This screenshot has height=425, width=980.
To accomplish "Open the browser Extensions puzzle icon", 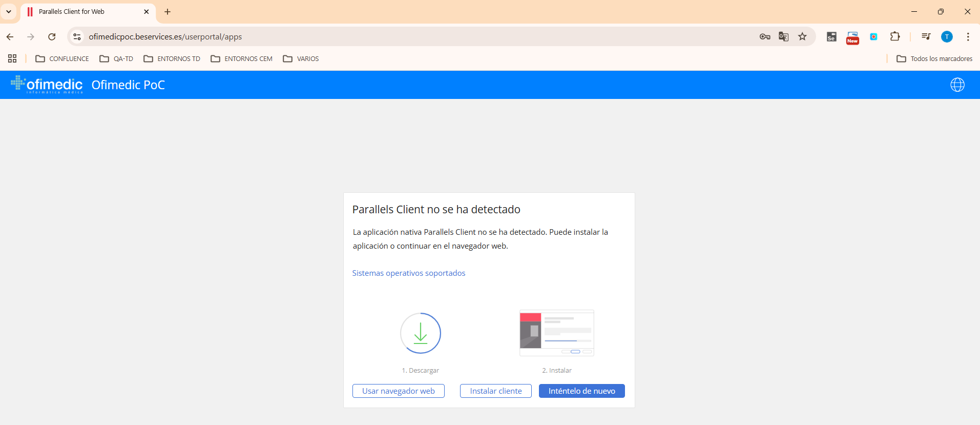I will pos(894,36).
